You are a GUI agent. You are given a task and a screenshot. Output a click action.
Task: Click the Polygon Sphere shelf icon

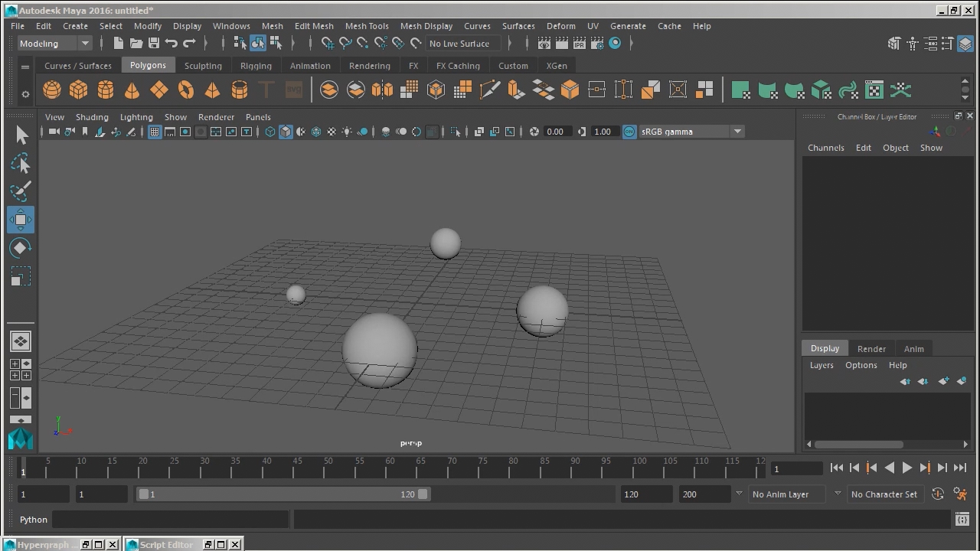[x=52, y=90]
